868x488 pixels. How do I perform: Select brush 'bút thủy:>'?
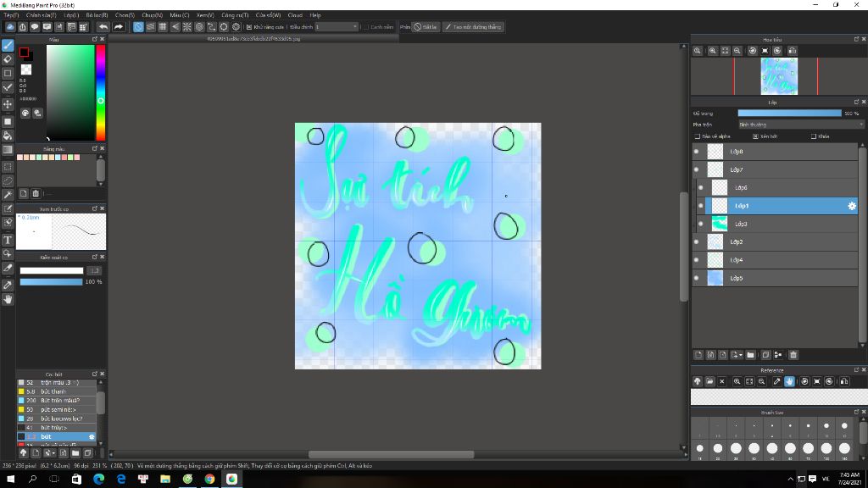coord(57,427)
